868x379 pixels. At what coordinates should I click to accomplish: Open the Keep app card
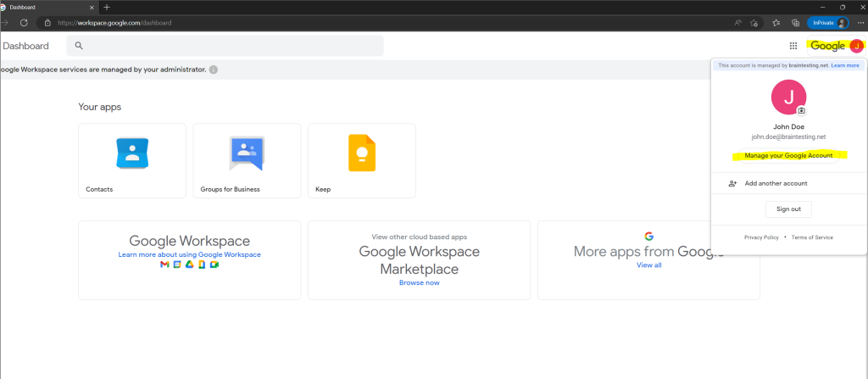[361, 161]
